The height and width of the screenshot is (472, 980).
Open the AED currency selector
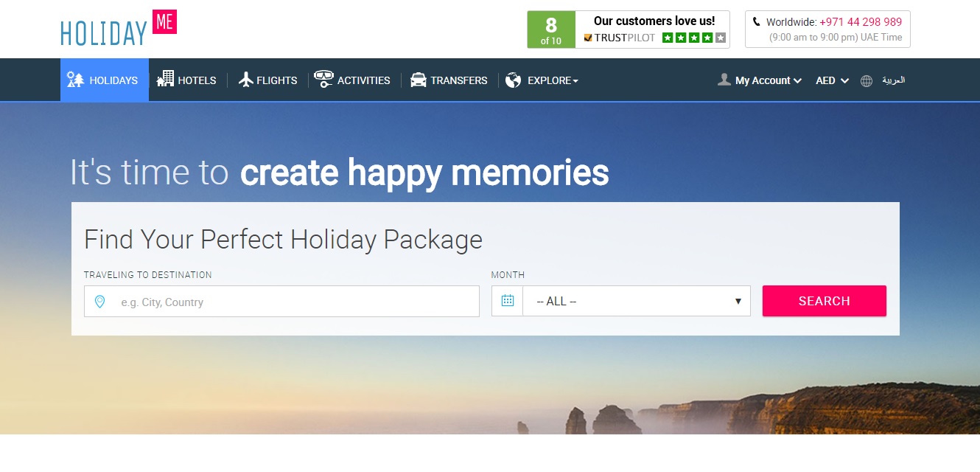(x=833, y=80)
